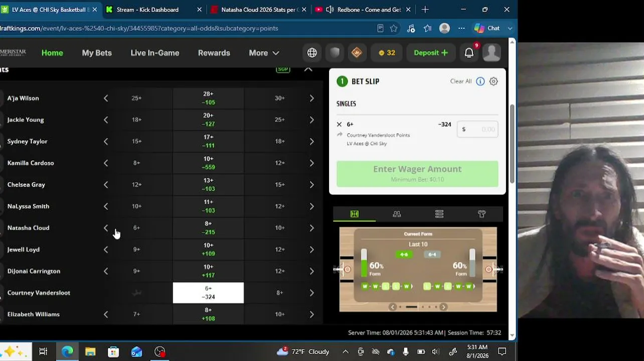644x361 pixels.
Task: Open bet slip settings gear
Action: coord(494,81)
